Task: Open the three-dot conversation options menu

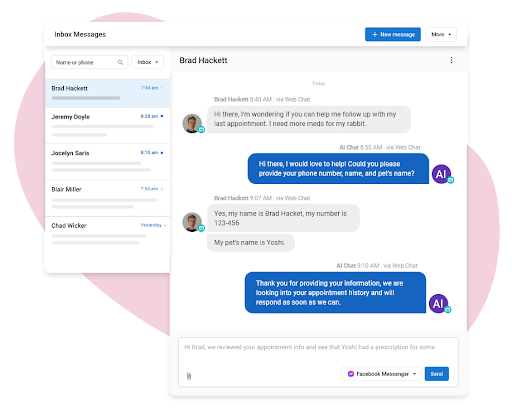Action: 451,60
